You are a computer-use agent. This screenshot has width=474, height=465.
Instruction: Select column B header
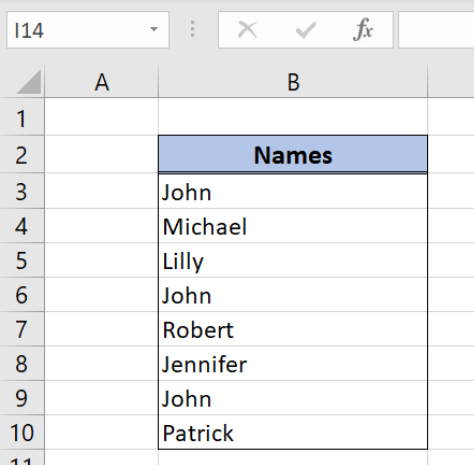click(x=293, y=82)
